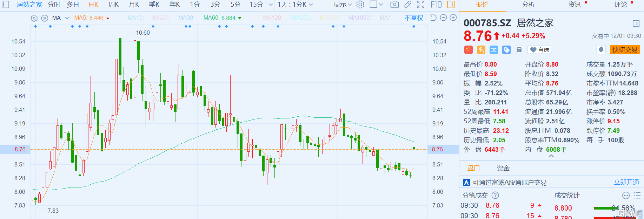Expand the 显示 display dropdown
Image resolution: width=644 pixels, height=219 pixels.
343,5
